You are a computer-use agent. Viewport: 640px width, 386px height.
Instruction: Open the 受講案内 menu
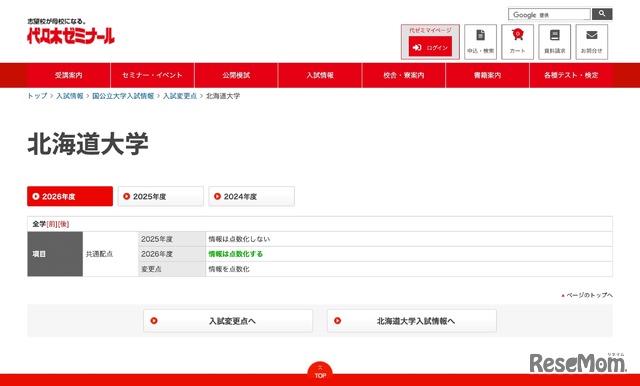coord(69,75)
